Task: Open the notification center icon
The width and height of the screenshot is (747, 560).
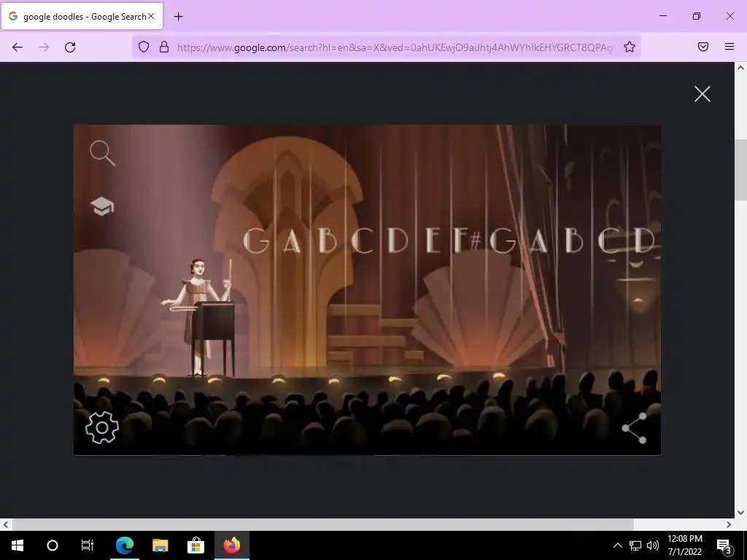Action: (x=724, y=545)
